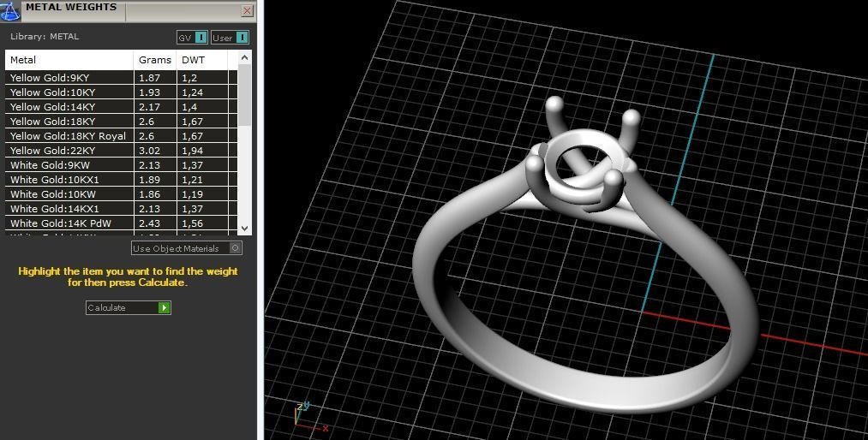This screenshot has height=440, width=868.
Task: Click the list's scroll down arrow
Action: coord(245,228)
